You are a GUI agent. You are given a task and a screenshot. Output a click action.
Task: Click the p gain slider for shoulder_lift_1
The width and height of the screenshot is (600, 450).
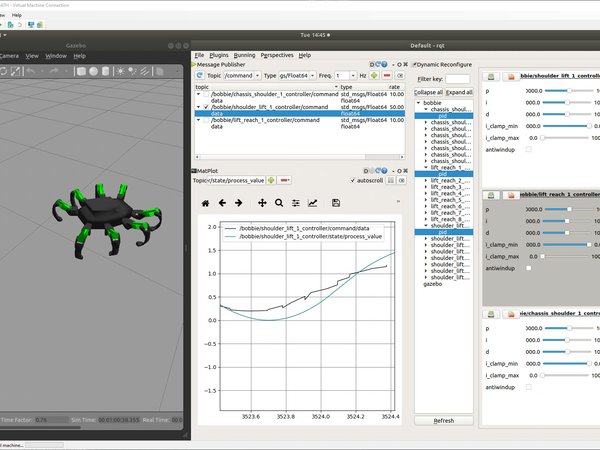[x=570, y=90]
